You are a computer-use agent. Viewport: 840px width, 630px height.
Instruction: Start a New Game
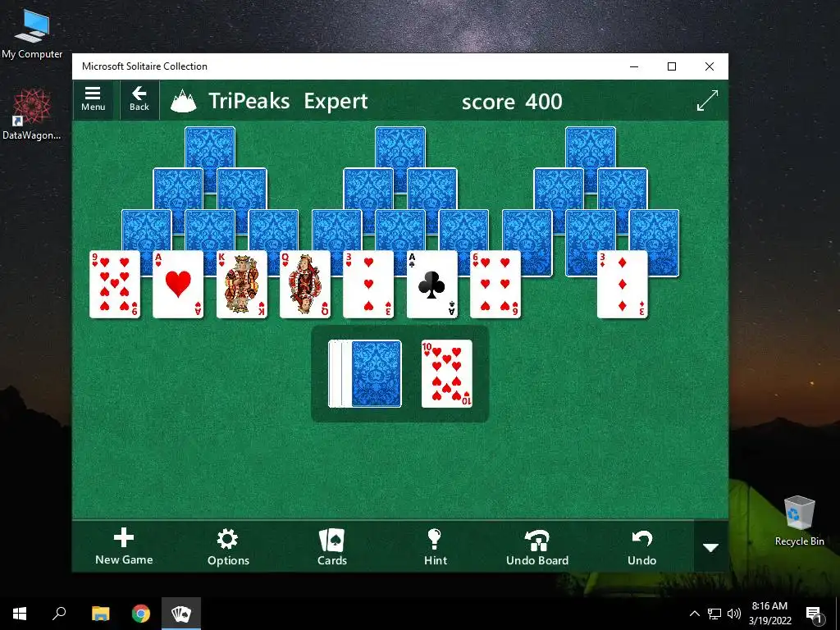tap(124, 547)
